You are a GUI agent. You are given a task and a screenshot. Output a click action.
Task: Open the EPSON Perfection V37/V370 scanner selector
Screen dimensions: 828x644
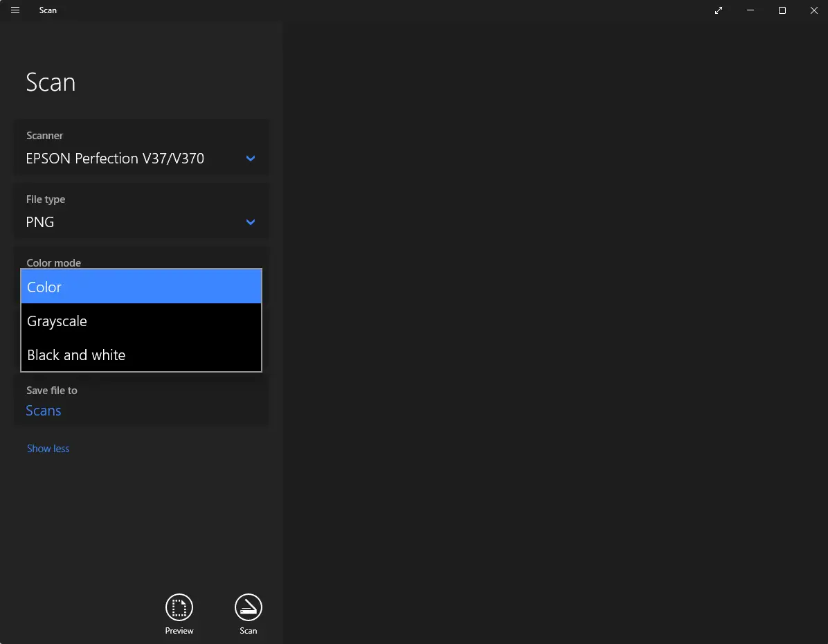click(x=115, y=159)
